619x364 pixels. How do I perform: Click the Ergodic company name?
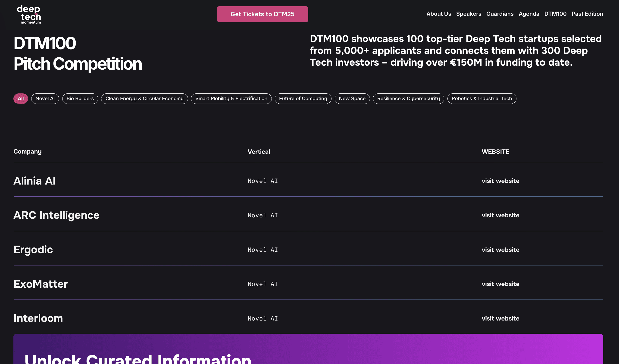point(33,250)
